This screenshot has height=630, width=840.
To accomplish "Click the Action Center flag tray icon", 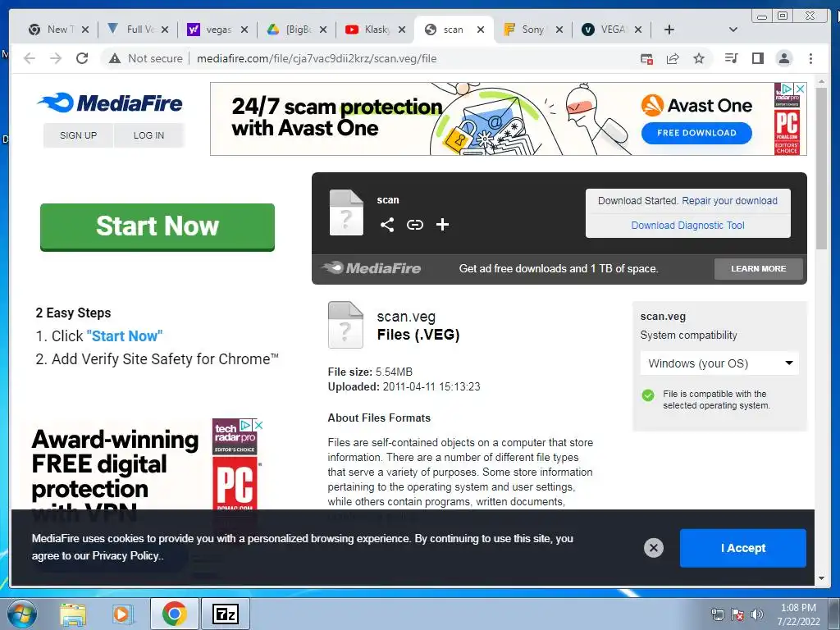I will coord(737,614).
